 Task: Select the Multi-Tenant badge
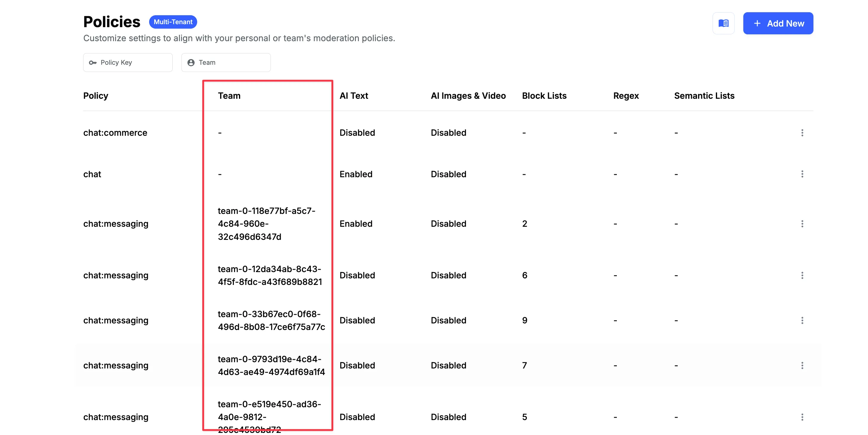click(x=173, y=21)
